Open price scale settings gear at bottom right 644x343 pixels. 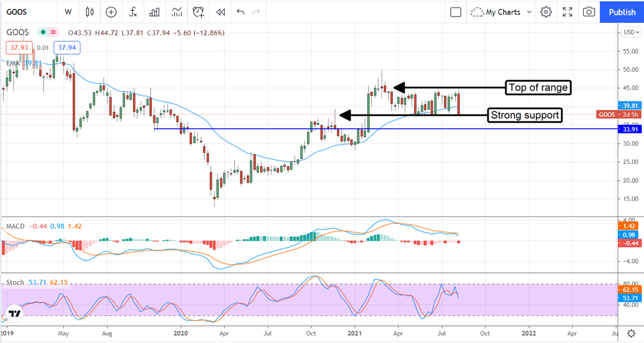pos(632,333)
